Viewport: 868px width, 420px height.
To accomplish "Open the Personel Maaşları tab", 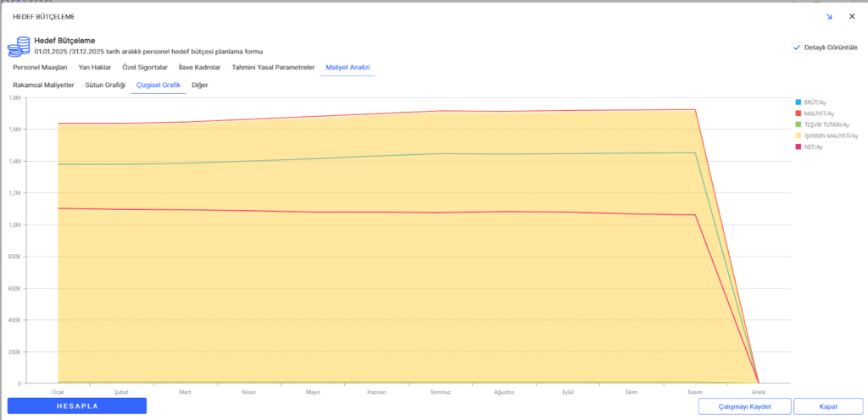I will (40, 67).
